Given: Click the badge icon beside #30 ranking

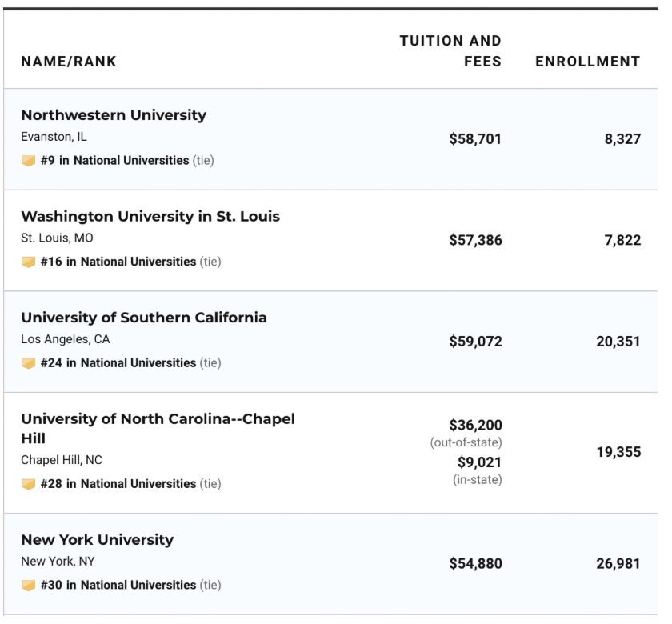Looking at the screenshot, I should tap(28, 585).
